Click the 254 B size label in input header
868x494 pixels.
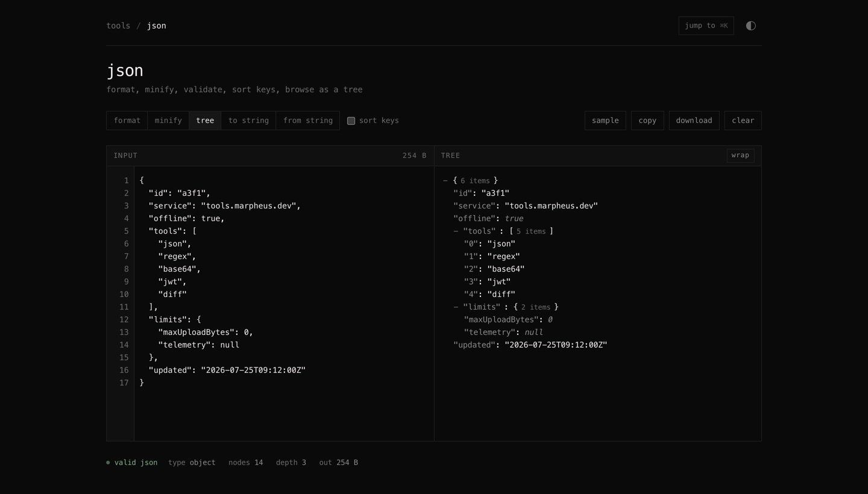pyautogui.click(x=414, y=155)
